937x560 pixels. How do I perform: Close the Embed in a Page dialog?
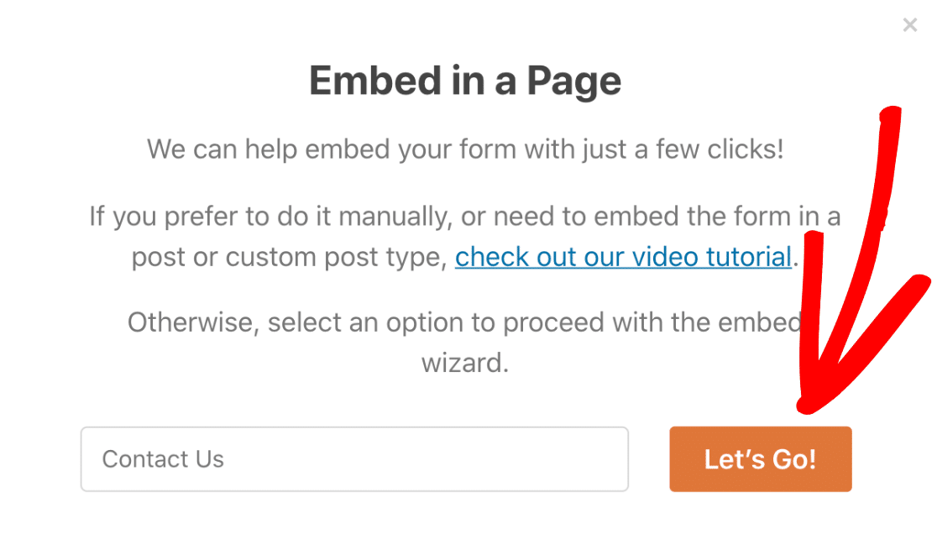[909, 25]
